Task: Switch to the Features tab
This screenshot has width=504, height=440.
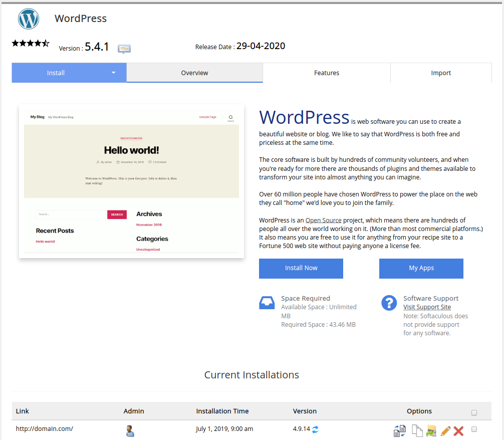Action: 327,73
